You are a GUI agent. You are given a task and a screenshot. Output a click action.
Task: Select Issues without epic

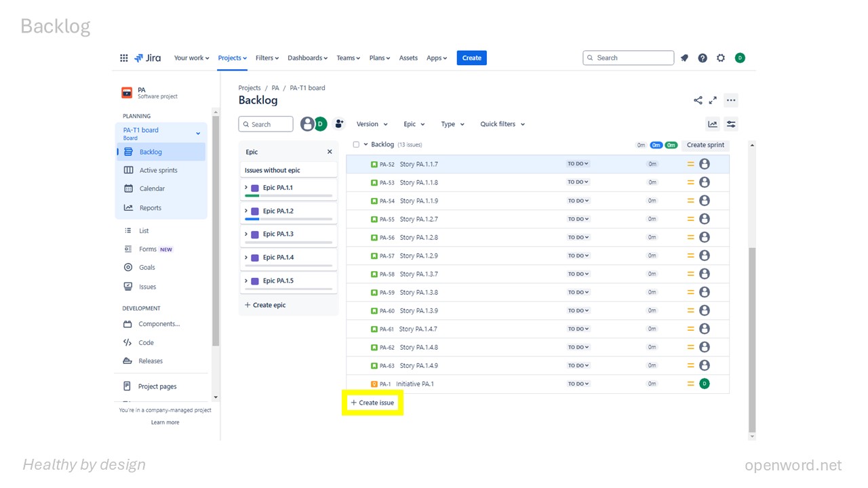(288, 170)
